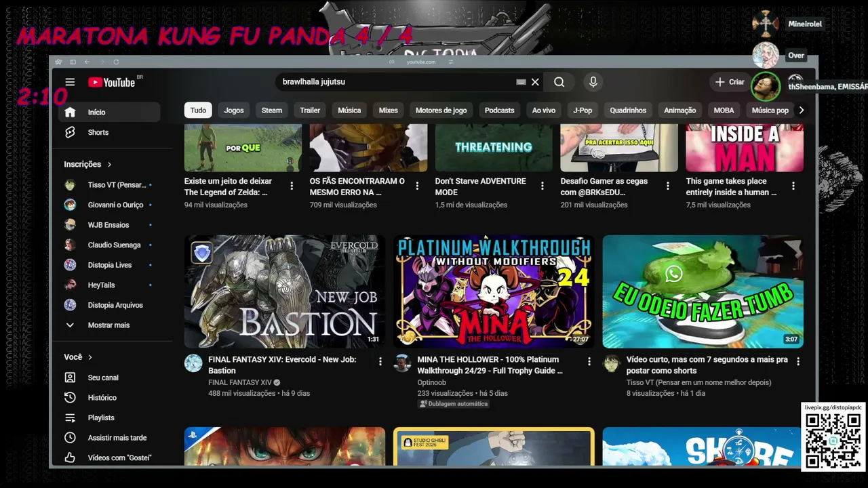Open Histórico in the sidebar
This screenshot has height=488, width=868.
pos(109,398)
